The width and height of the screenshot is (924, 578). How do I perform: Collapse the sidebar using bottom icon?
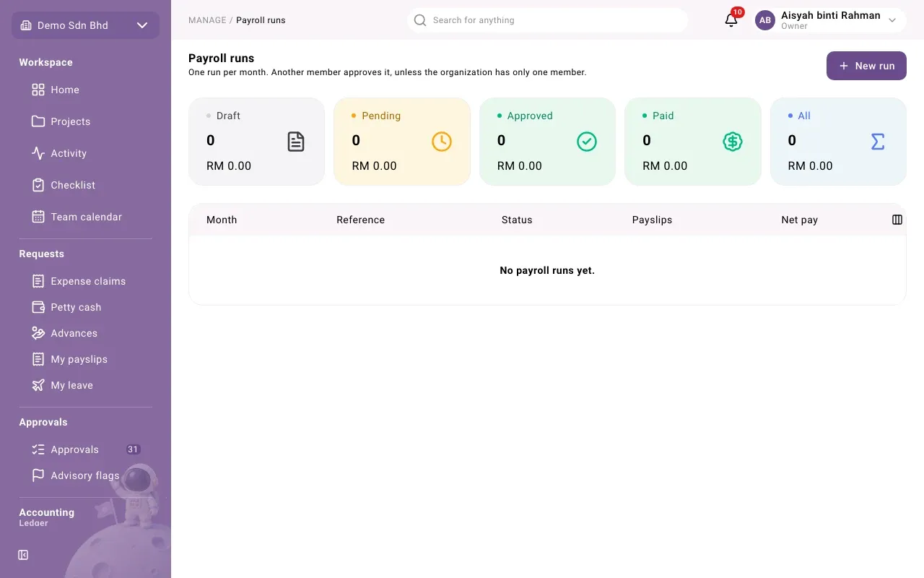click(23, 555)
